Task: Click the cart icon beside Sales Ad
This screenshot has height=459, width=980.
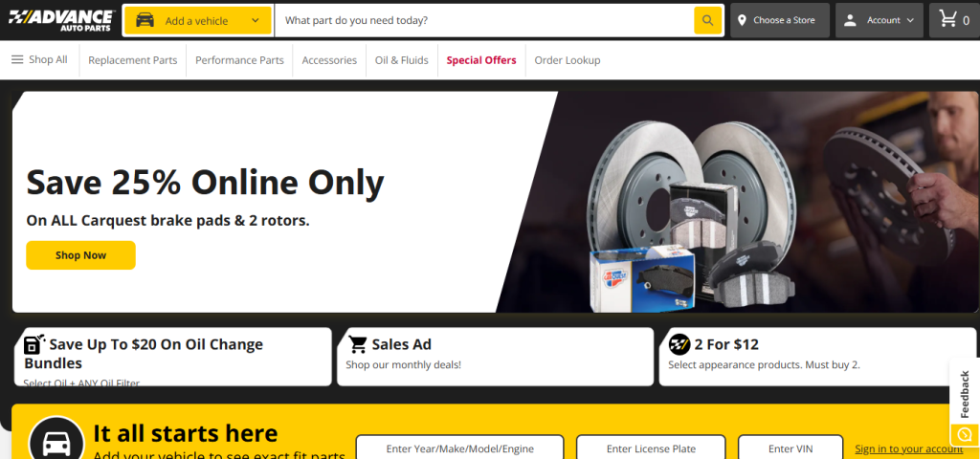Action: click(x=358, y=344)
